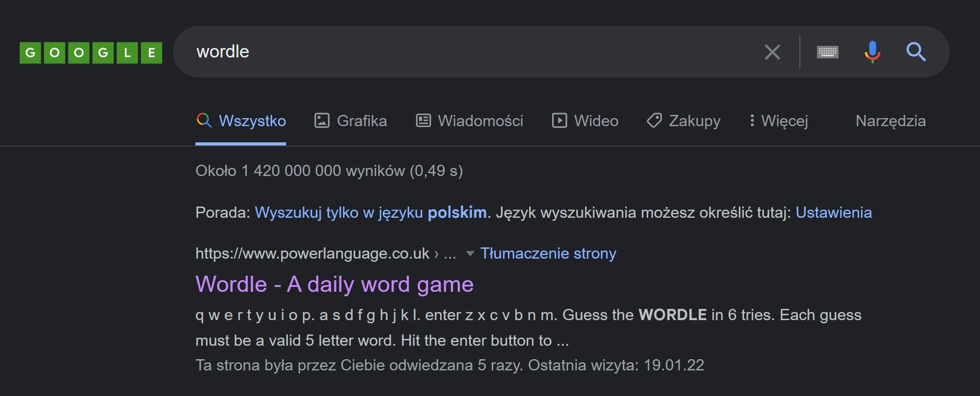Screen dimensions: 980x396
Task: Open the Wiadomości tab
Action: tap(469, 121)
